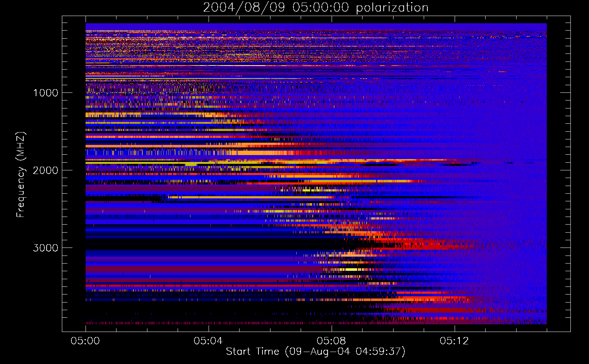Click the 05:04 time tick label
Viewport: 589px width, 364px height.
pyautogui.click(x=208, y=341)
